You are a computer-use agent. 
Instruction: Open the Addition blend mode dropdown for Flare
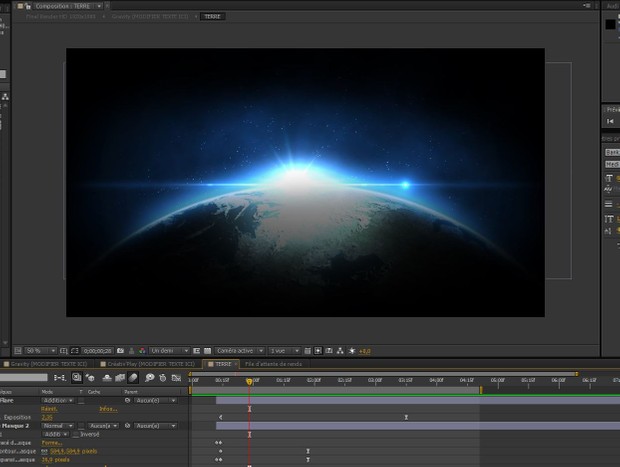pos(58,401)
